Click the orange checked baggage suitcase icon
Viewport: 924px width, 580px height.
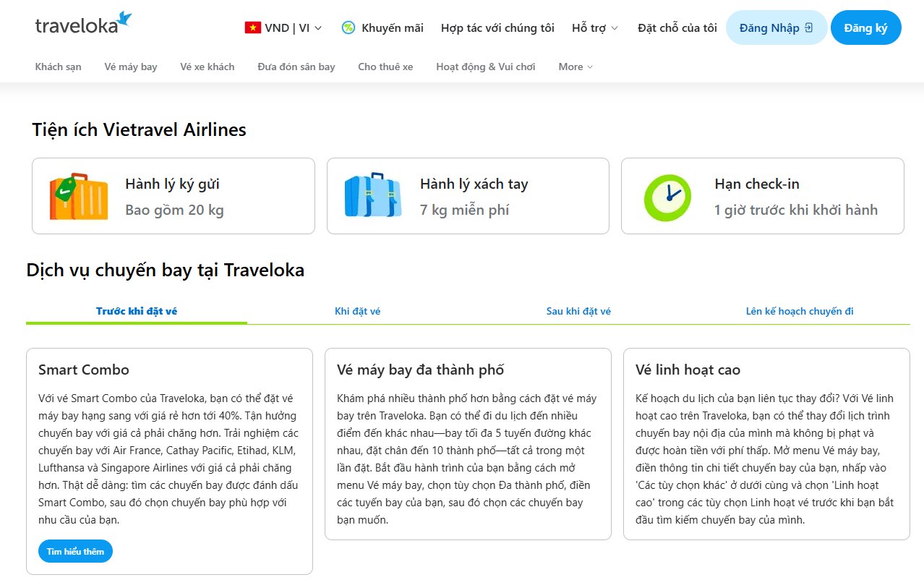coord(79,196)
